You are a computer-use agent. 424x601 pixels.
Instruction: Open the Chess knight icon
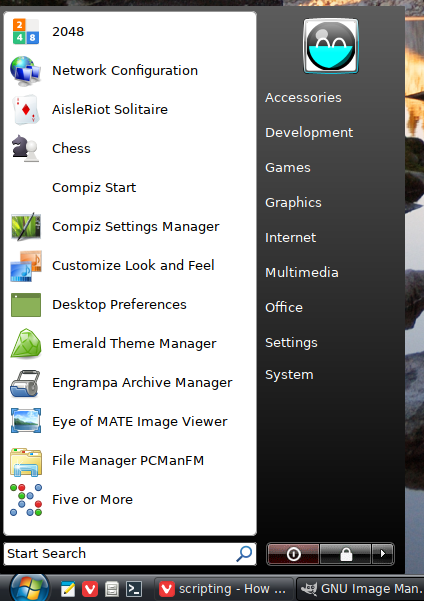pyautogui.click(x=26, y=148)
